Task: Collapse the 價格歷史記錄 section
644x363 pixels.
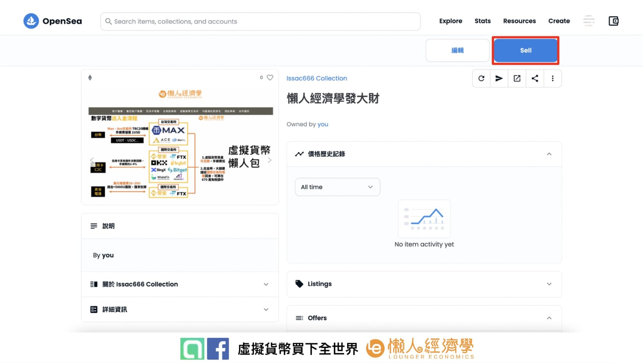Action: click(x=549, y=154)
